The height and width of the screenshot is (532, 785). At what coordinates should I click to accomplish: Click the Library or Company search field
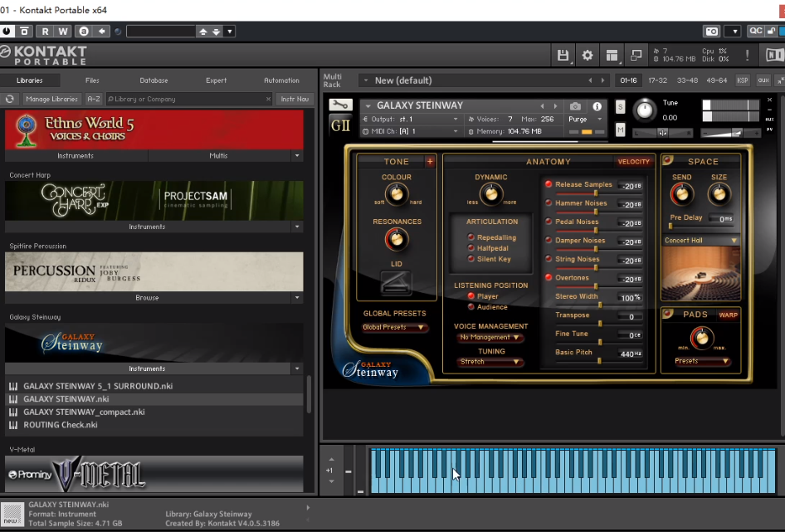(x=189, y=100)
